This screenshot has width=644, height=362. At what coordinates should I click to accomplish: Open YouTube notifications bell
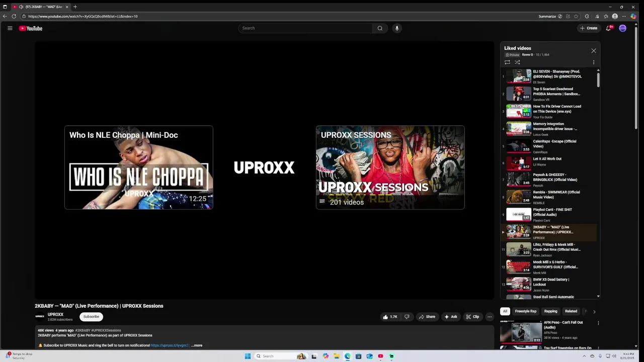pyautogui.click(x=608, y=28)
